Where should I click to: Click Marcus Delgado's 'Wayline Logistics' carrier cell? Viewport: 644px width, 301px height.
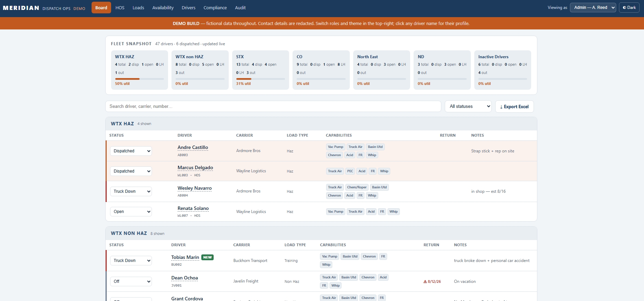[x=251, y=171]
